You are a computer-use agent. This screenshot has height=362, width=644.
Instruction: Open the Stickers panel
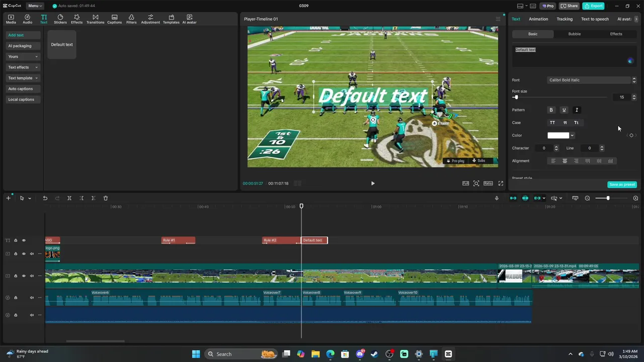pyautogui.click(x=60, y=19)
